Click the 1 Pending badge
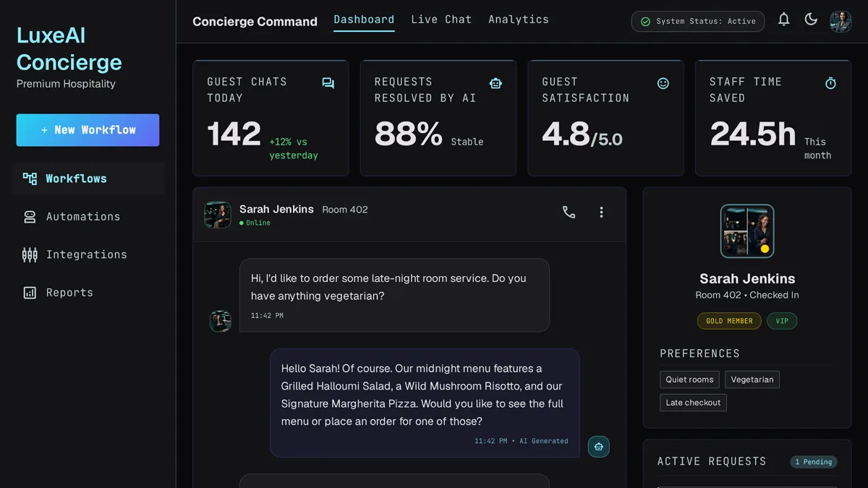Image resolution: width=868 pixels, height=488 pixels. (x=814, y=462)
